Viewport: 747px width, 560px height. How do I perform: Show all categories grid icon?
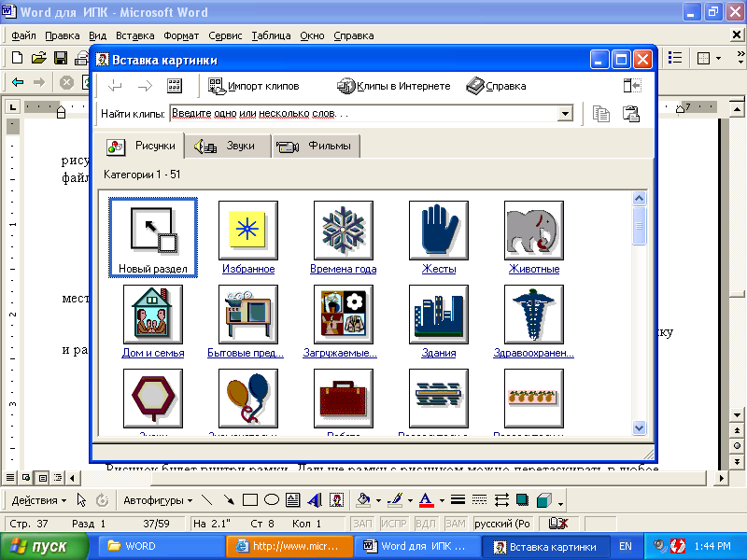coord(175,86)
